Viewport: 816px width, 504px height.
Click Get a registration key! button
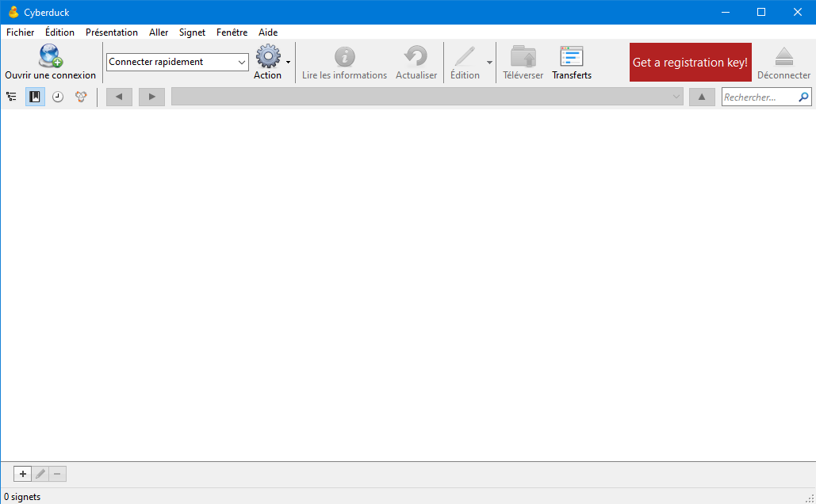pos(691,63)
